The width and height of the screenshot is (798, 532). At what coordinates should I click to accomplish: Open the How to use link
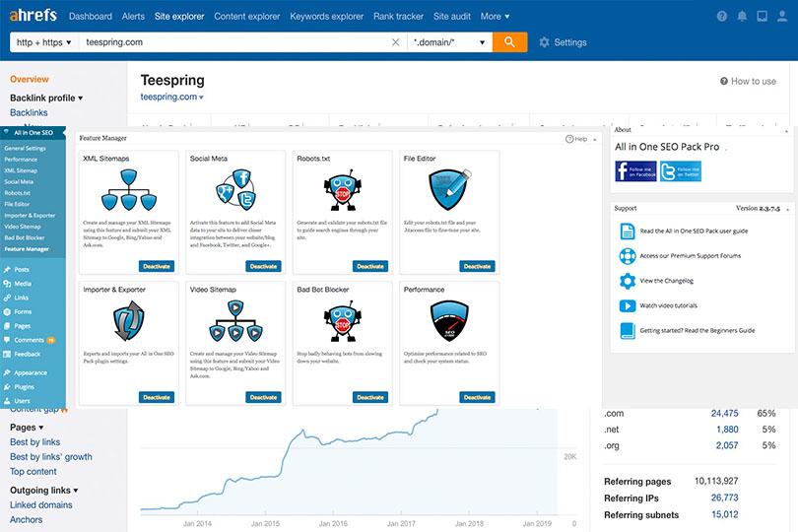point(748,81)
